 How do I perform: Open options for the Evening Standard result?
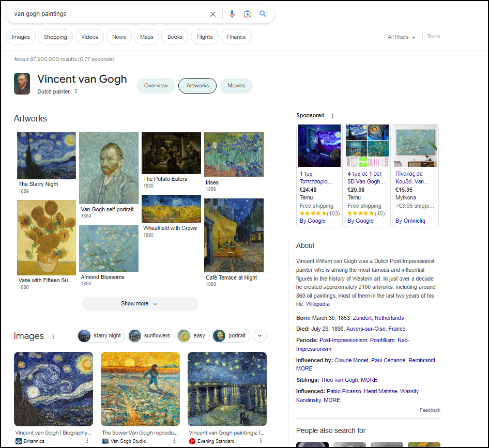(261, 441)
